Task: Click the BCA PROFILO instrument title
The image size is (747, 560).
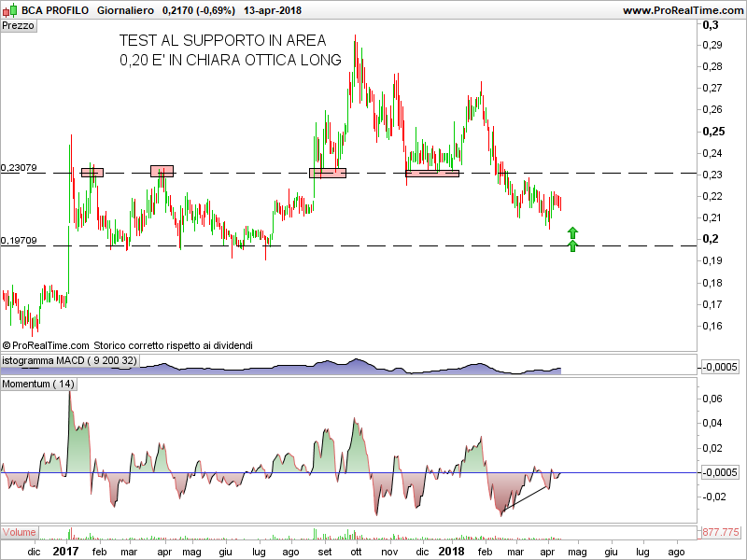Action: 49,9
